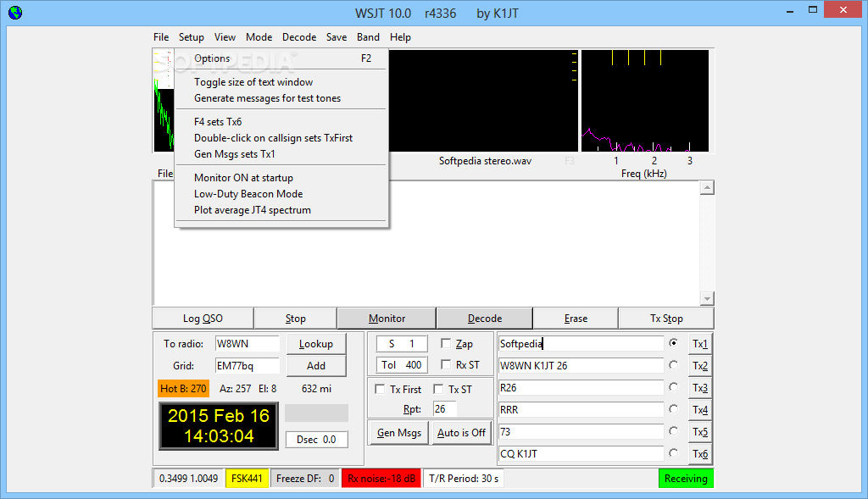The width and height of the screenshot is (868, 499).
Task: Toggle the Auto is Off button
Action: click(461, 433)
